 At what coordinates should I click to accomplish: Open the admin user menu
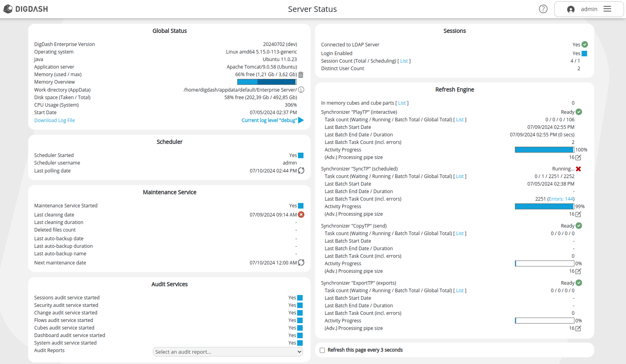click(x=589, y=9)
